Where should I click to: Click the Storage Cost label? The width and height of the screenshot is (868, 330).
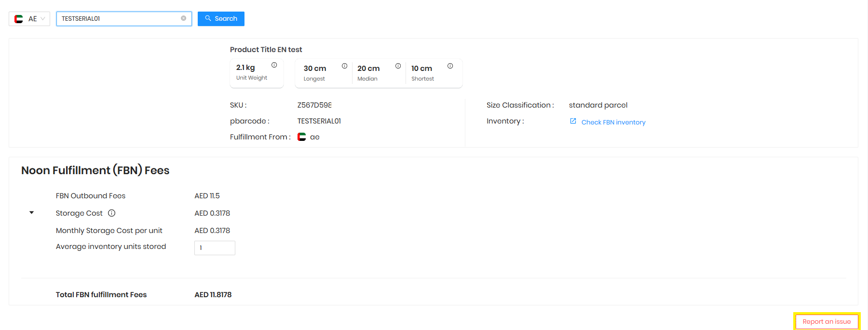click(79, 213)
